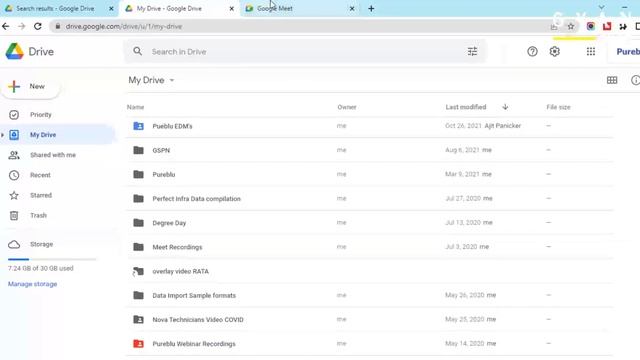Click the Owner column header

pyautogui.click(x=347, y=107)
